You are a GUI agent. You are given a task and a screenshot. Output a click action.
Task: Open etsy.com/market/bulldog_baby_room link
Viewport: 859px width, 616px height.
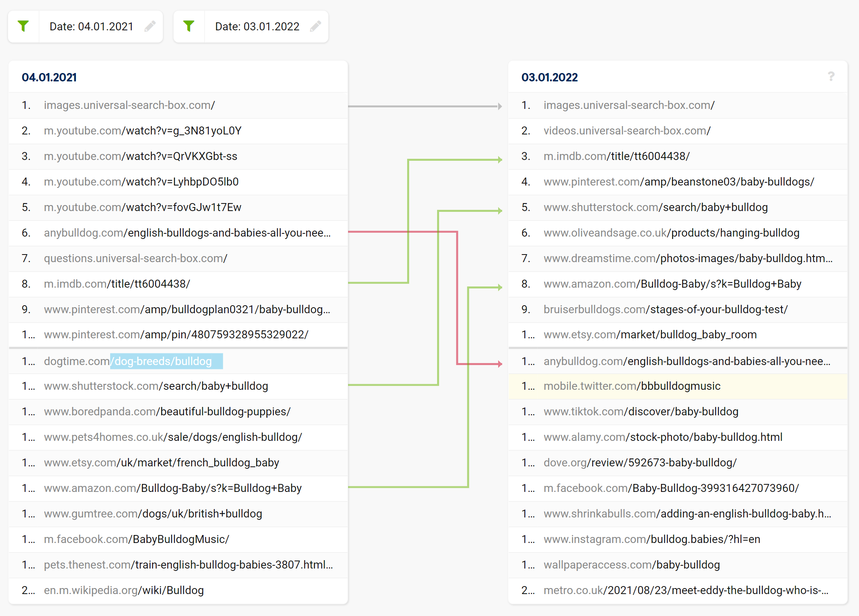(x=650, y=335)
